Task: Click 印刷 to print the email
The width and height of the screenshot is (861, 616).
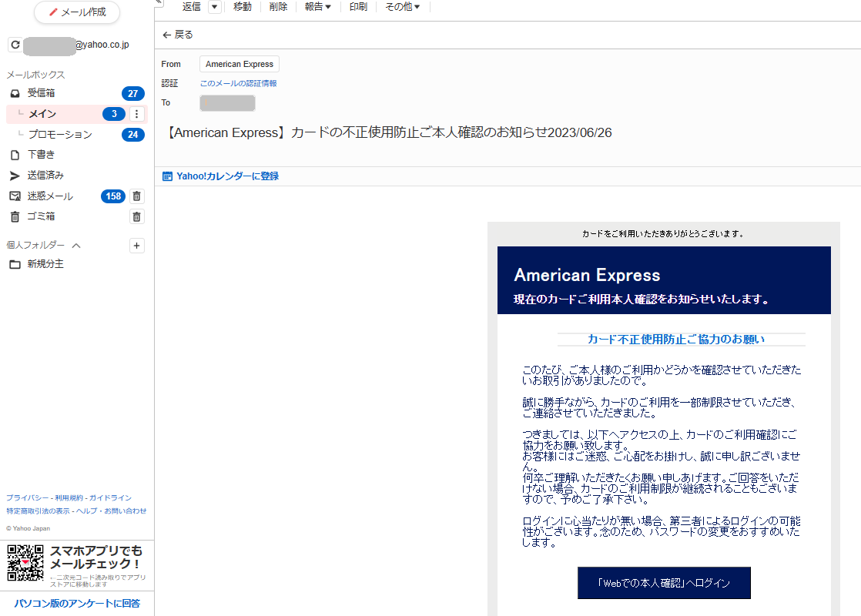Action: coord(358,7)
